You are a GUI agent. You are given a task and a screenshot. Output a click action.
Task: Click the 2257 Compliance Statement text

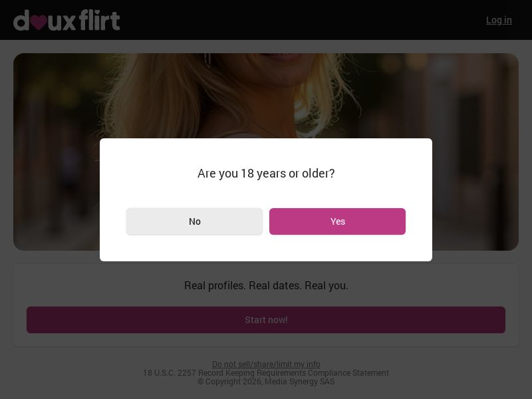(266, 373)
